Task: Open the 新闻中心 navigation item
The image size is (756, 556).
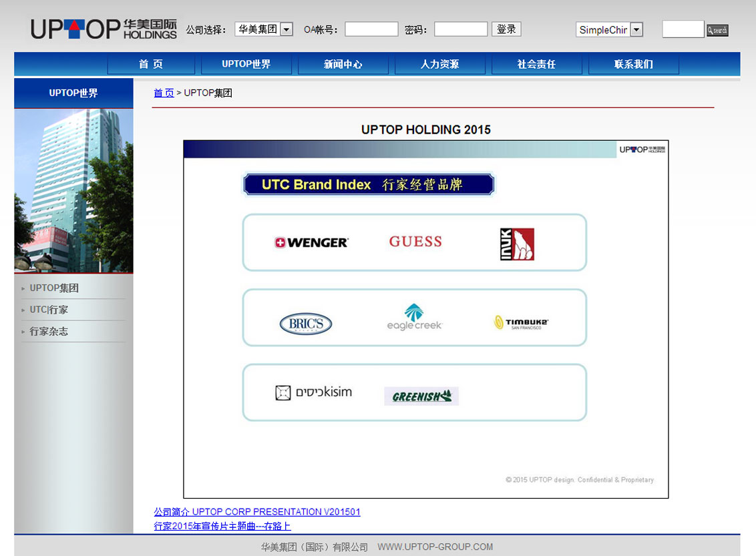Action: tap(343, 64)
